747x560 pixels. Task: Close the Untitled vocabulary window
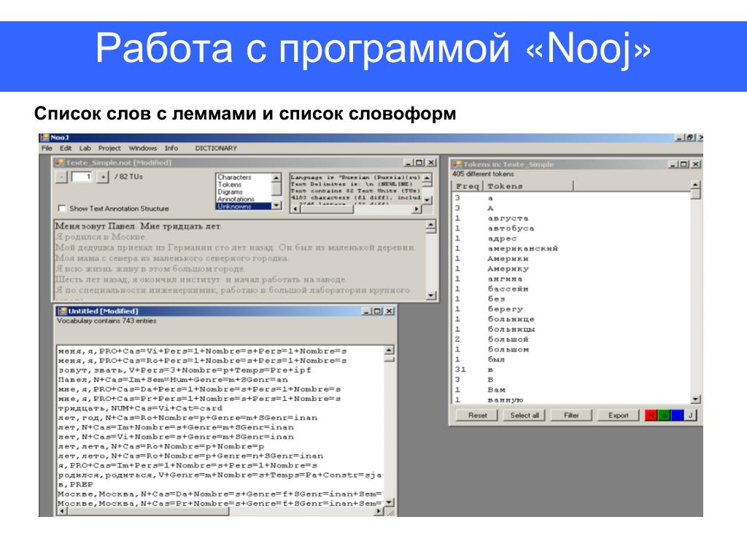(390, 311)
